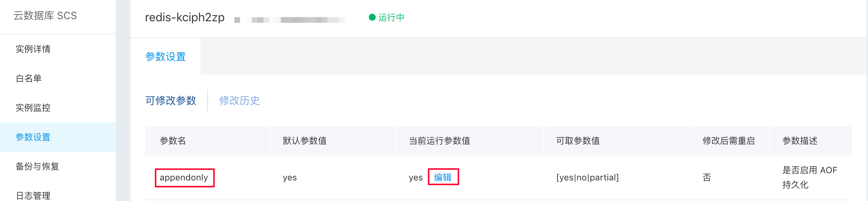Click the 云数据库 SCS sidebar title
This screenshot has width=868, height=201.
point(45,15)
